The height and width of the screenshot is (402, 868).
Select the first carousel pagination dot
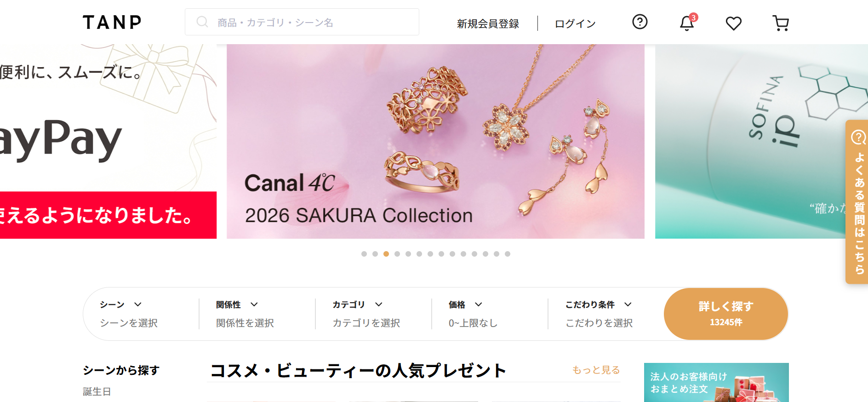(364, 254)
